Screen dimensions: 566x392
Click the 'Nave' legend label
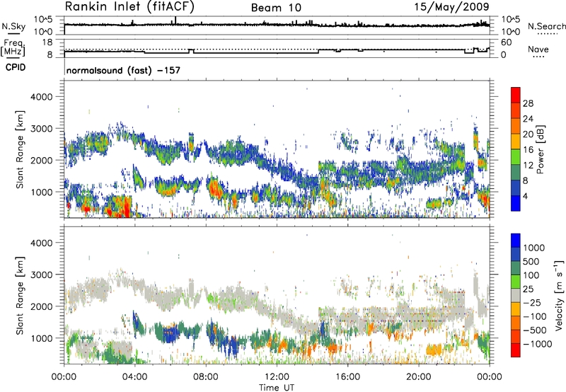coord(538,49)
